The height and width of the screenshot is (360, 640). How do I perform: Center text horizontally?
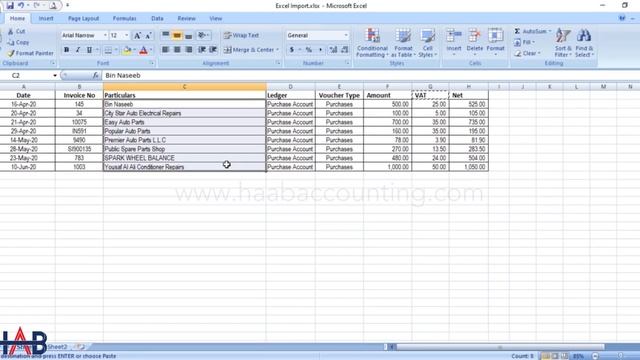pos(177,50)
